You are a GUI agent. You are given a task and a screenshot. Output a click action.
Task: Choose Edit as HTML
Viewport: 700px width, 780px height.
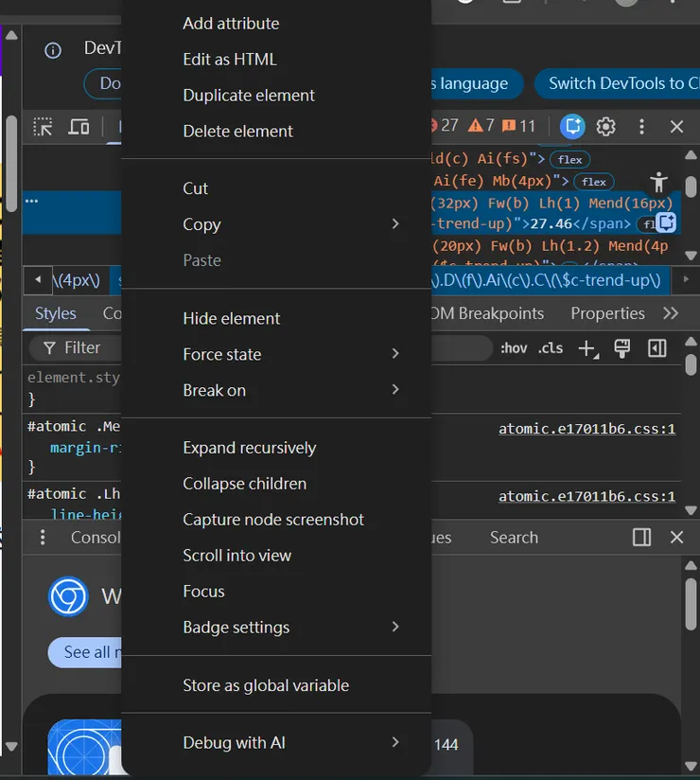[276, 60]
